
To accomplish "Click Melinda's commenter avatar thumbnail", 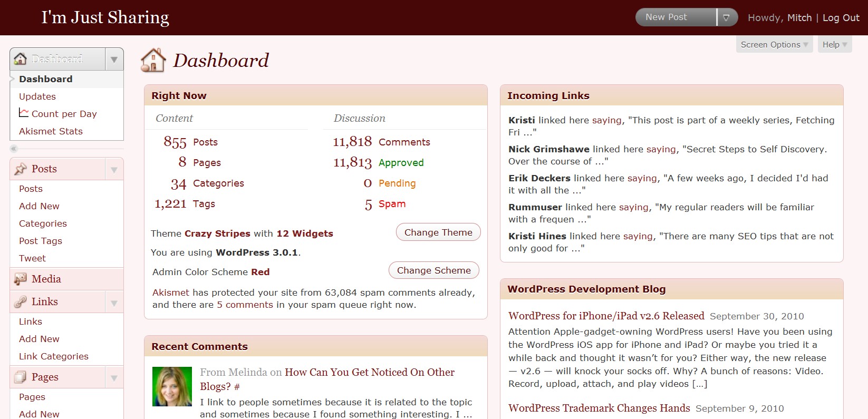I will pyautogui.click(x=172, y=386).
